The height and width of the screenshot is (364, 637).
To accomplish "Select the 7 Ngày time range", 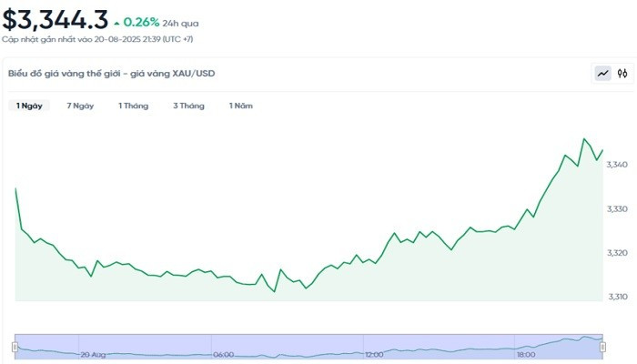I will 80,106.
